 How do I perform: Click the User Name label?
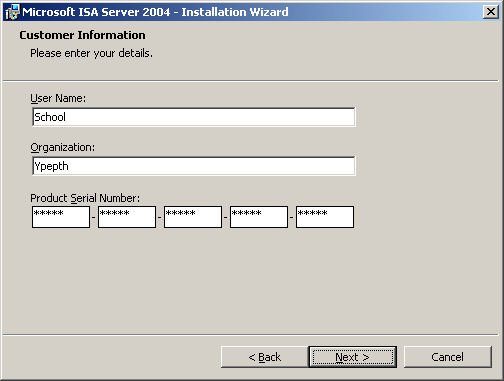(x=58, y=98)
